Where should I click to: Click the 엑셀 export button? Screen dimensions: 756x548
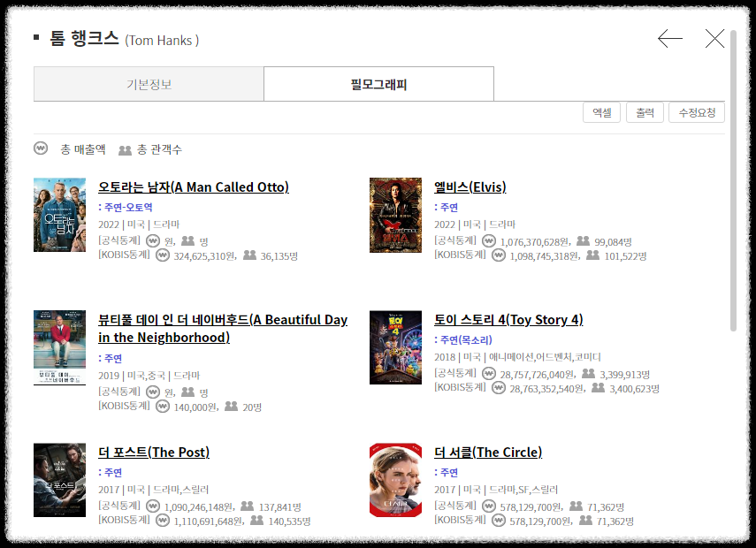click(601, 112)
